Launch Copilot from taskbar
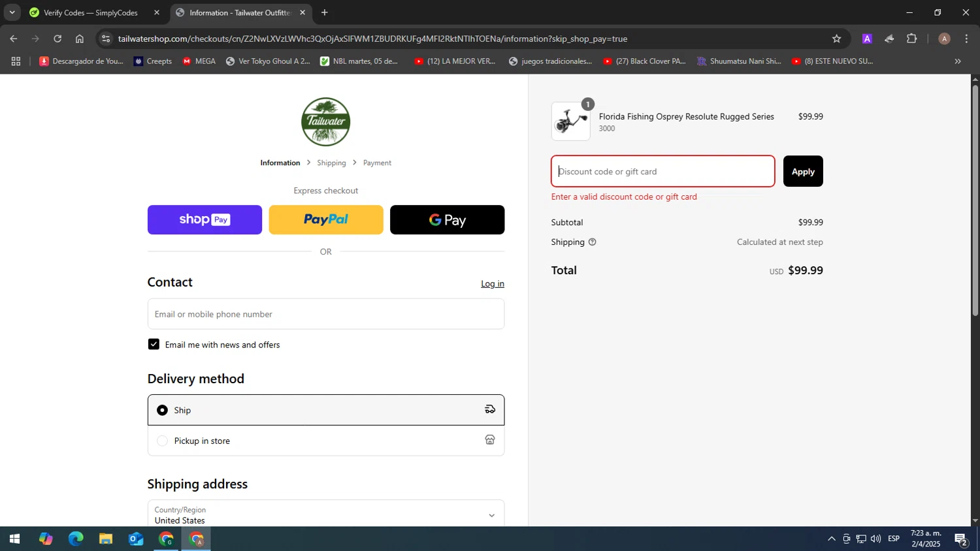 tap(45, 539)
